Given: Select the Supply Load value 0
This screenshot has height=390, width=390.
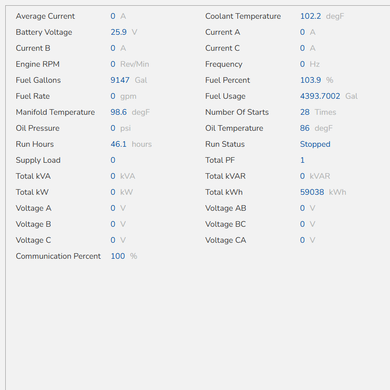Looking at the screenshot, I should pyautogui.click(x=113, y=160).
